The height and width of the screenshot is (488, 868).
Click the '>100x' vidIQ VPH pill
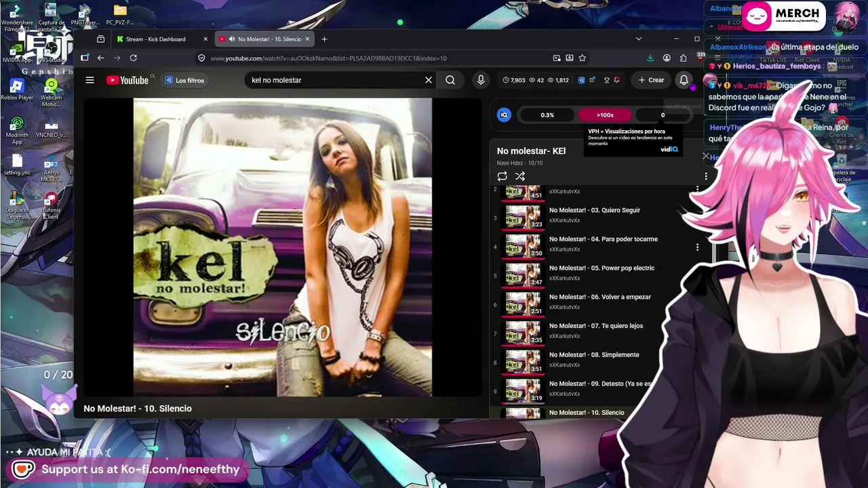click(x=605, y=115)
